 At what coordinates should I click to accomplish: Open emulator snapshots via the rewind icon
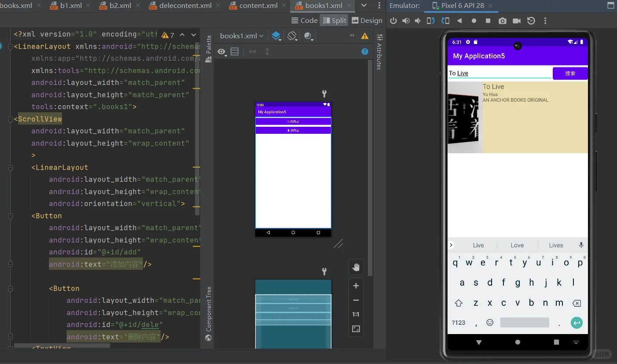pyautogui.click(x=530, y=20)
